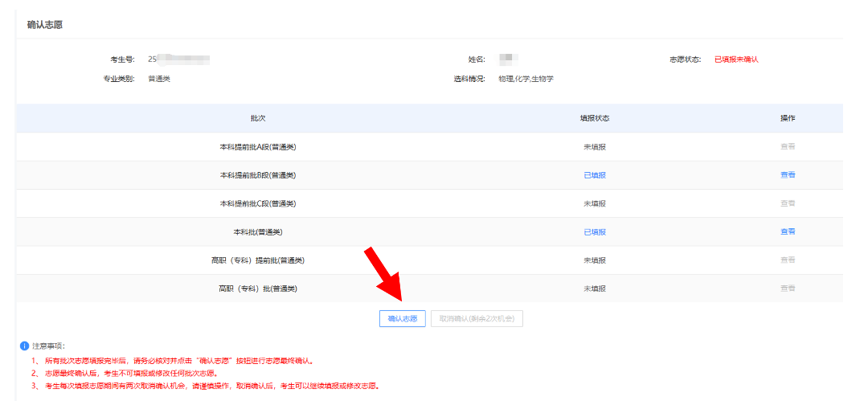Screen dimensions: 868x401
Task: Click 已填报 status of 本科提前批B段
Action: click(x=594, y=175)
